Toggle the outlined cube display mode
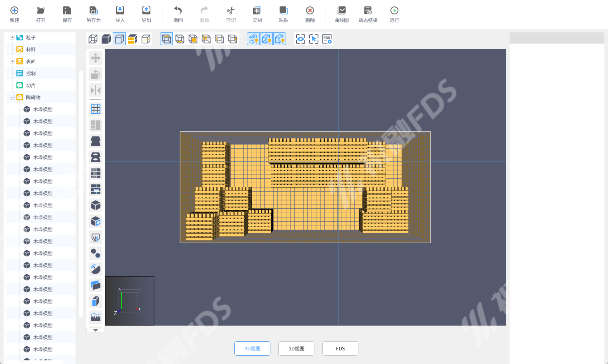Viewport: 608px width, 364px height. tap(119, 39)
